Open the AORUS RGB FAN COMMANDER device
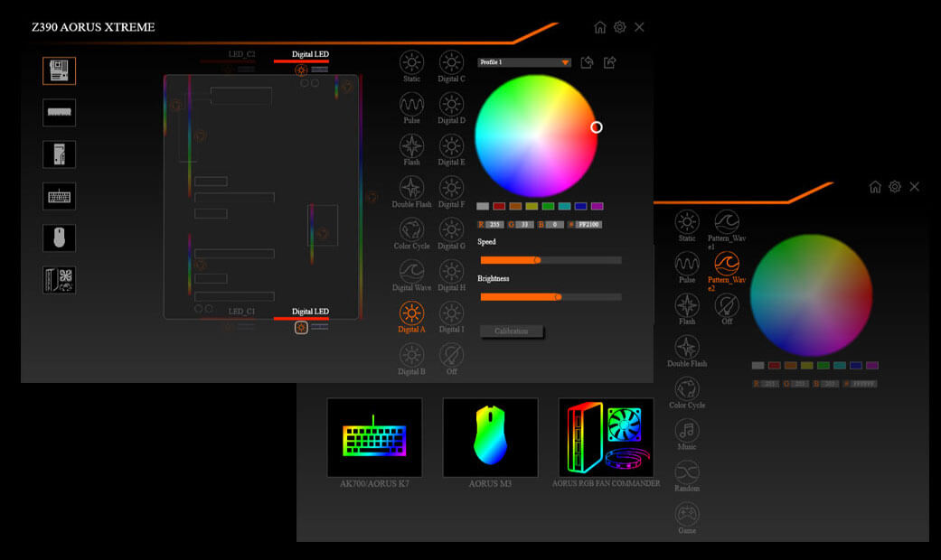941x560 pixels. [605, 438]
